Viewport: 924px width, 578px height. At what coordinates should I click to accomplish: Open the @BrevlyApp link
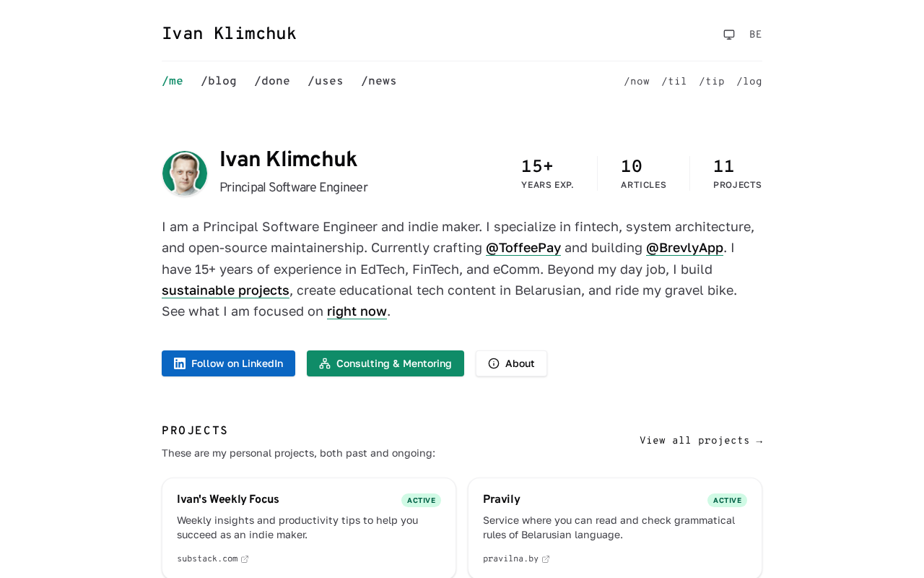tap(684, 248)
